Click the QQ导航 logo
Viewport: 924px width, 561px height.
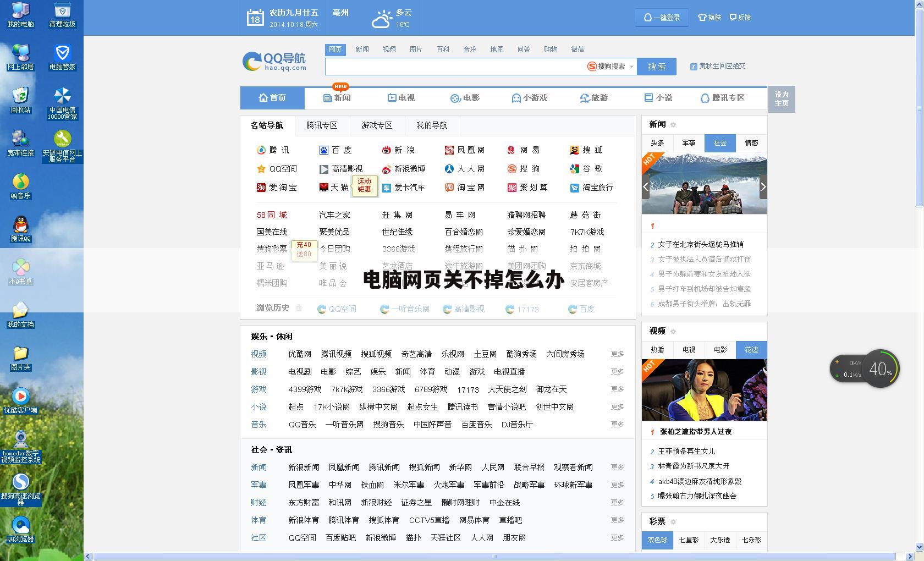tap(274, 62)
